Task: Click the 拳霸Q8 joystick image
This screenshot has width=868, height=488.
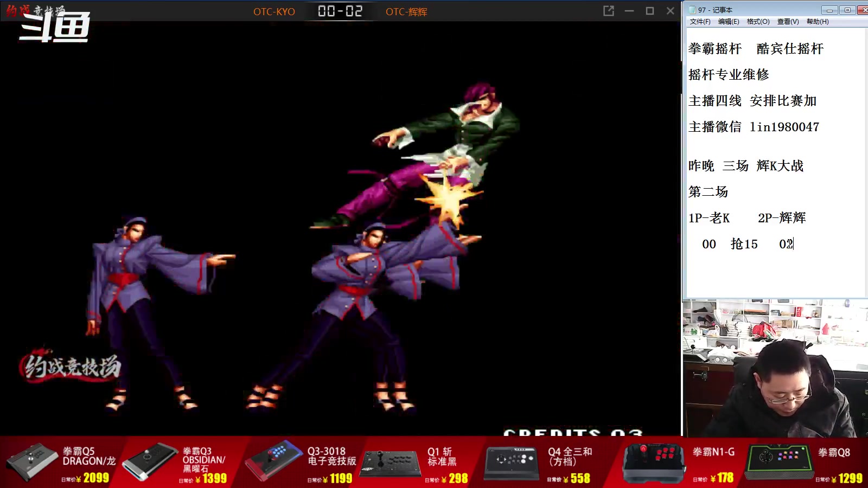Action: [778, 462]
